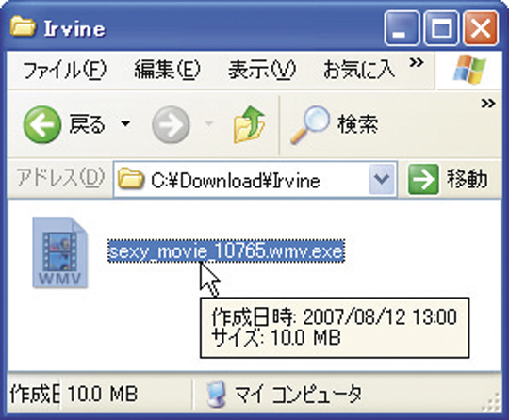Open the ファイル(F) menu

point(65,70)
